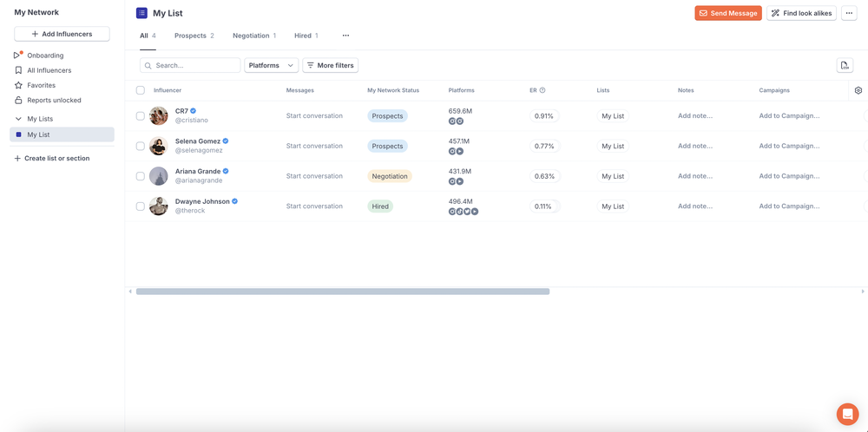The height and width of the screenshot is (432, 868).
Task: Tick the checkbox for Ariana Grande
Action: (141, 176)
